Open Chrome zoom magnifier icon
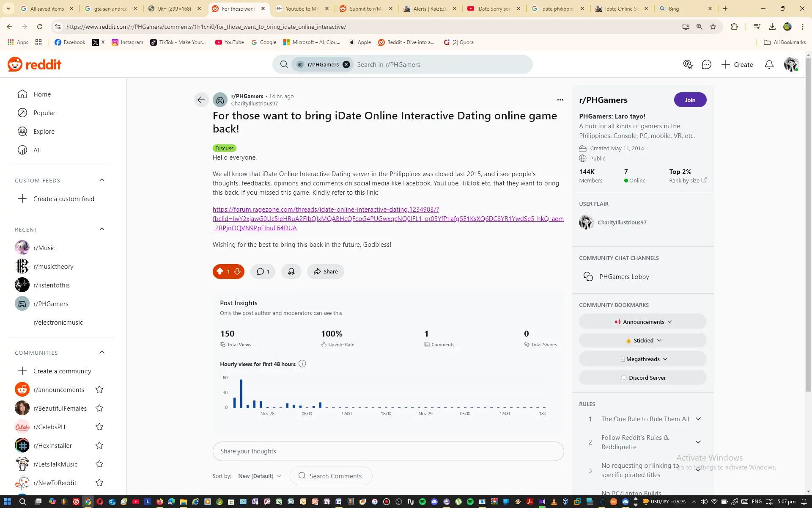The height and width of the screenshot is (508, 812). pos(699,27)
